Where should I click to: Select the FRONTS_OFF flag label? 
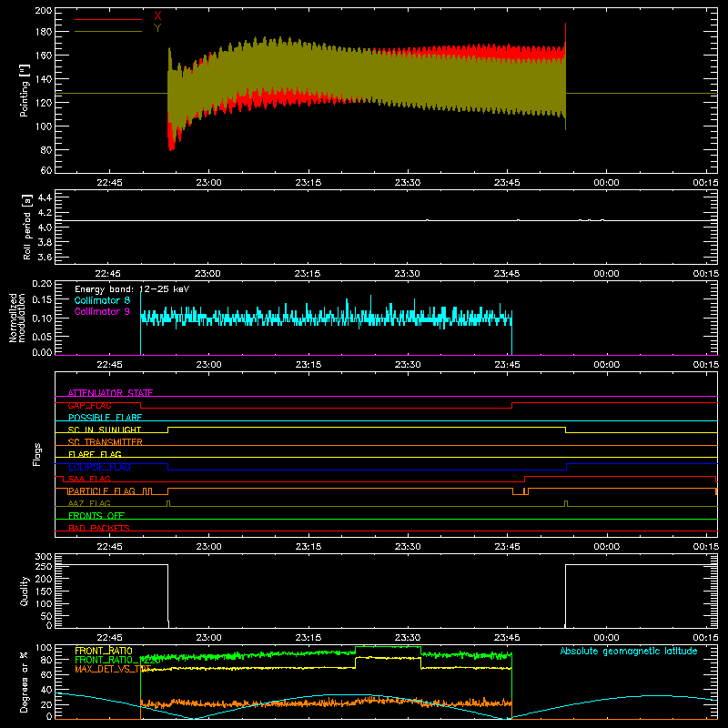tap(96, 516)
